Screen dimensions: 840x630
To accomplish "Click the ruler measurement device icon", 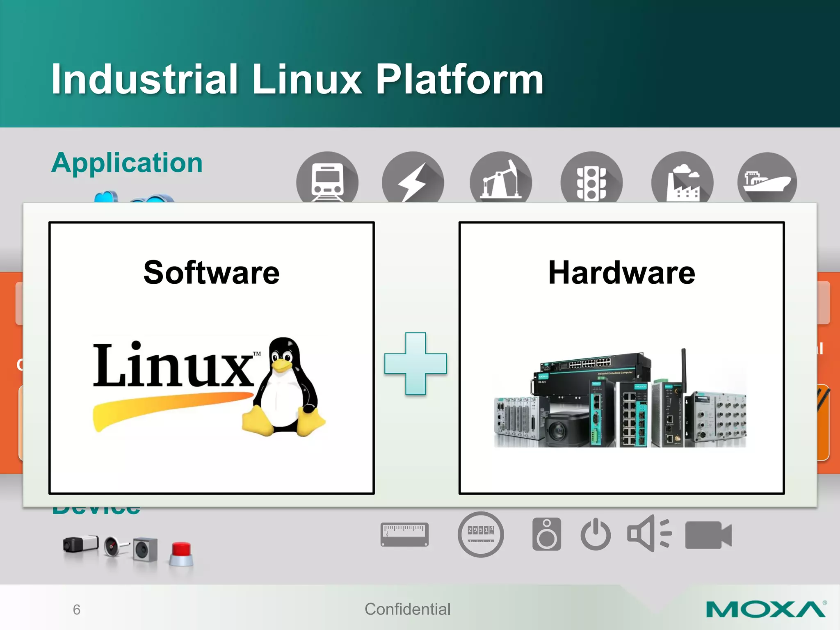I will click(x=404, y=534).
